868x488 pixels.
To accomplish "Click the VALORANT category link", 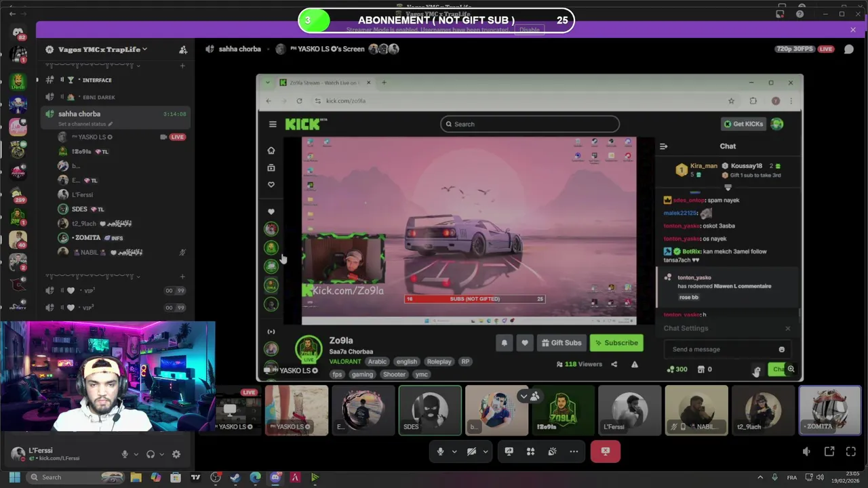I will pyautogui.click(x=345, y=361).
